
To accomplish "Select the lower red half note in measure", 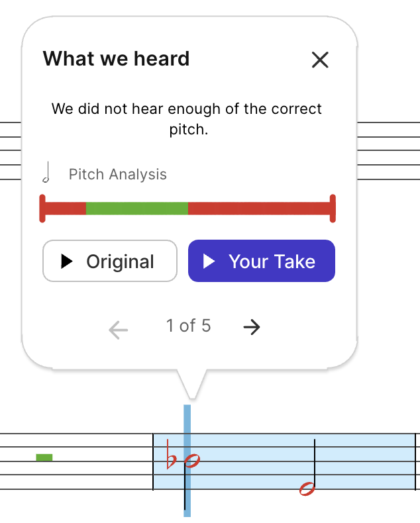I will (307, 489).
